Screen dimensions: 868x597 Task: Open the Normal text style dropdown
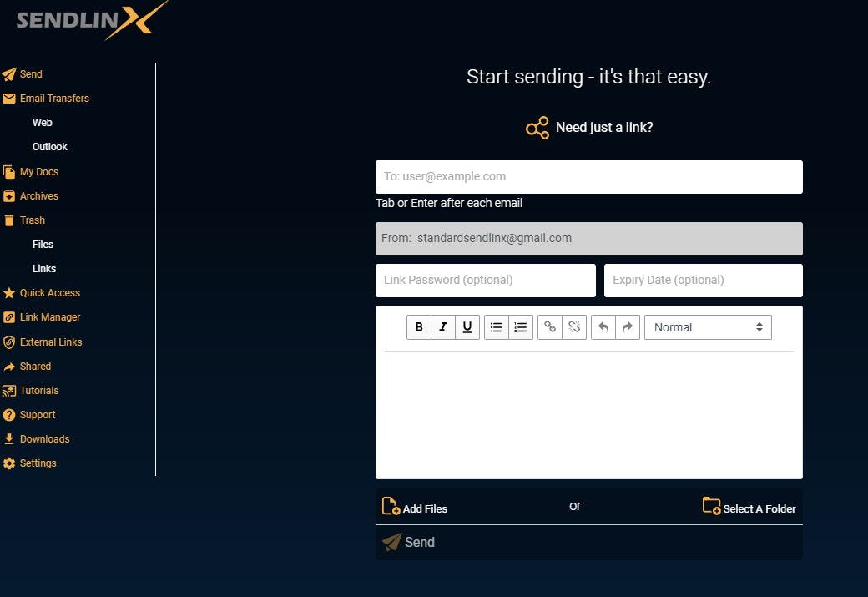707,326
